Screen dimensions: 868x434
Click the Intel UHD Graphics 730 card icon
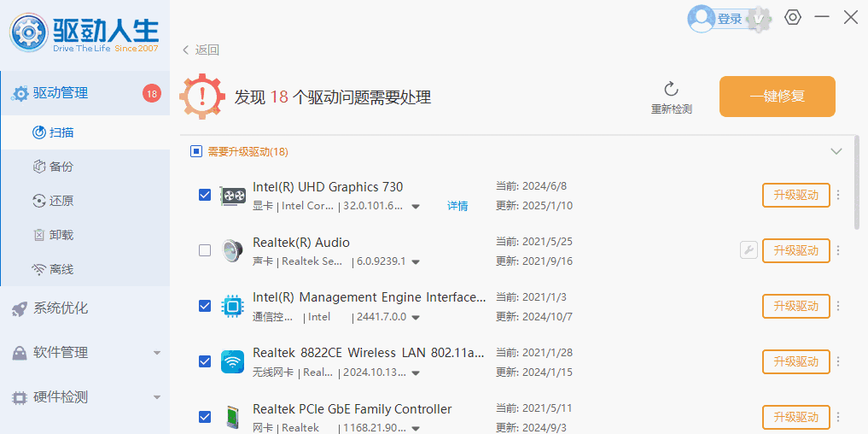click(232, 195)
